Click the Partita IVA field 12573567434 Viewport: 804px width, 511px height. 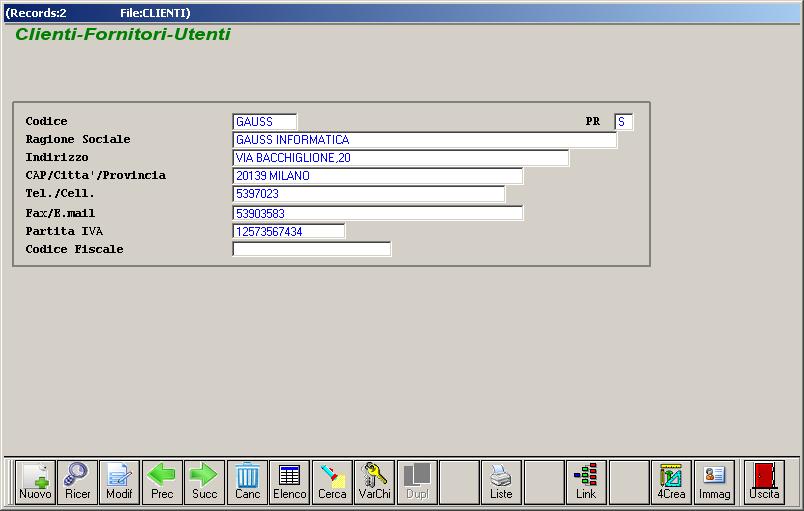tap(289, 232)
